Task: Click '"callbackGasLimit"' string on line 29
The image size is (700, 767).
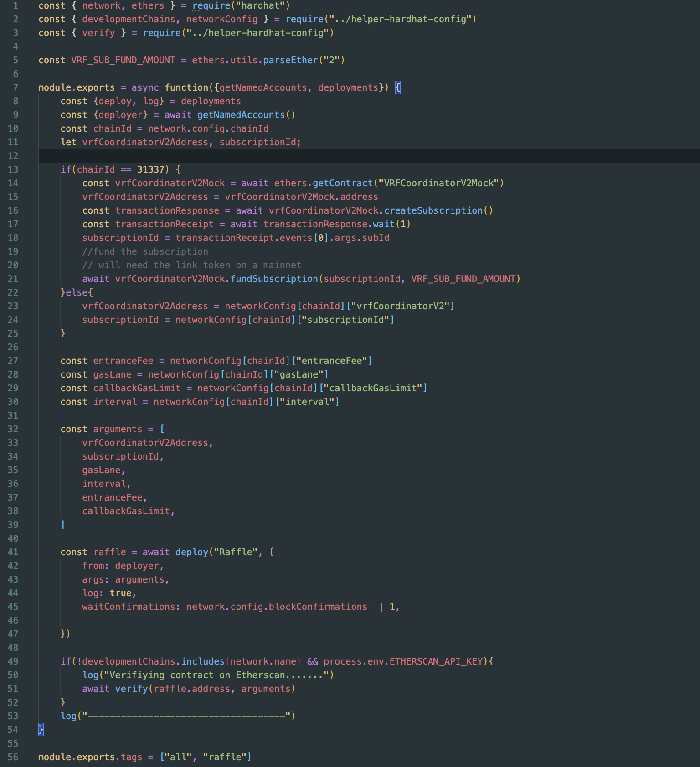Action: [x=373, y=388]
